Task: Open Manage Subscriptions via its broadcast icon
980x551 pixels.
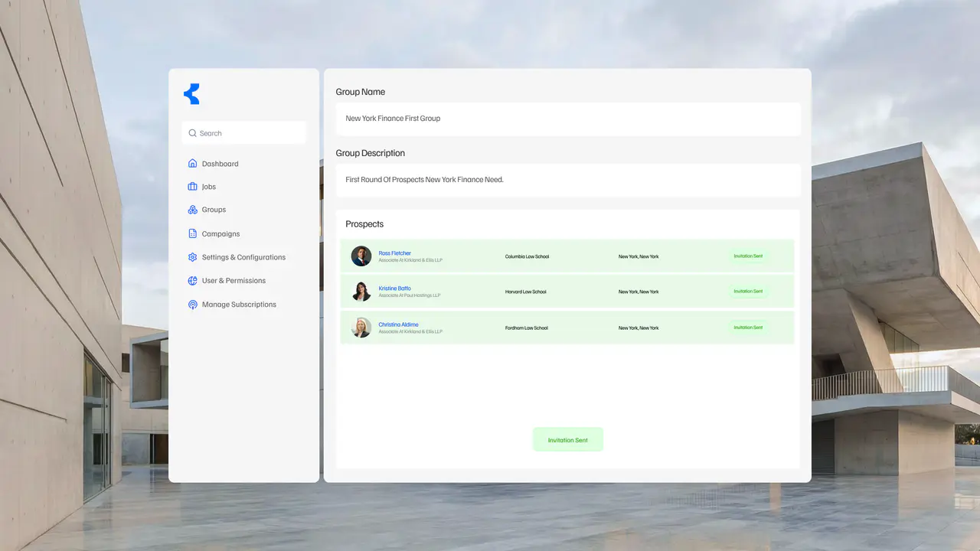Action: [x=193, y=305]
